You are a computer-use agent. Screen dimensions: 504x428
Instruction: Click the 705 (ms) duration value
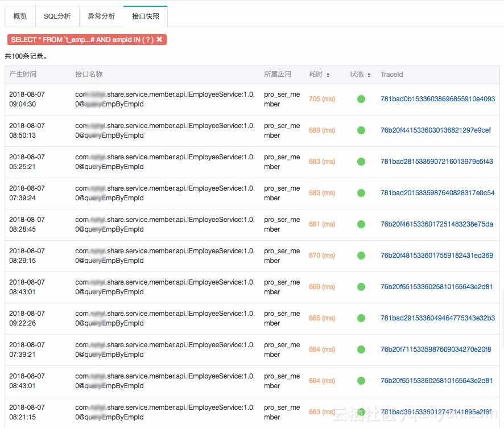coord(322,99)
